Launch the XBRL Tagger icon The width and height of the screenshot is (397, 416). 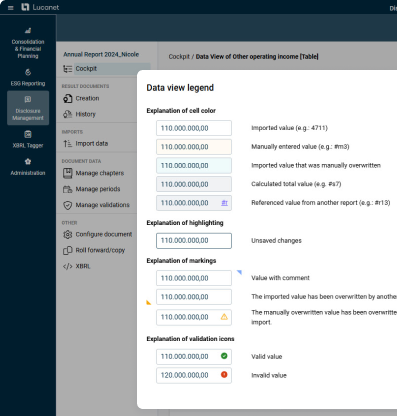point(28,134)
